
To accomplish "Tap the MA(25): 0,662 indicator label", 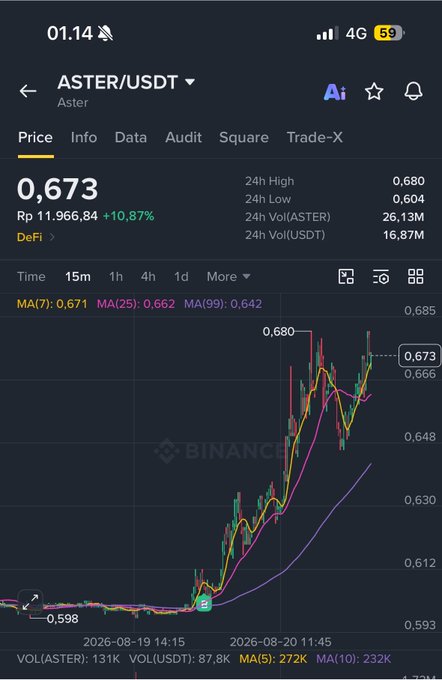I will [x=136, y=304].
